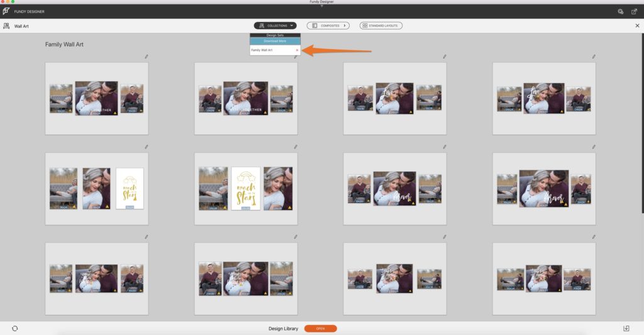Edit pencil above right-side Stars art layout
This screenshot has height=335, width=644.
click(x=146, y=147)
